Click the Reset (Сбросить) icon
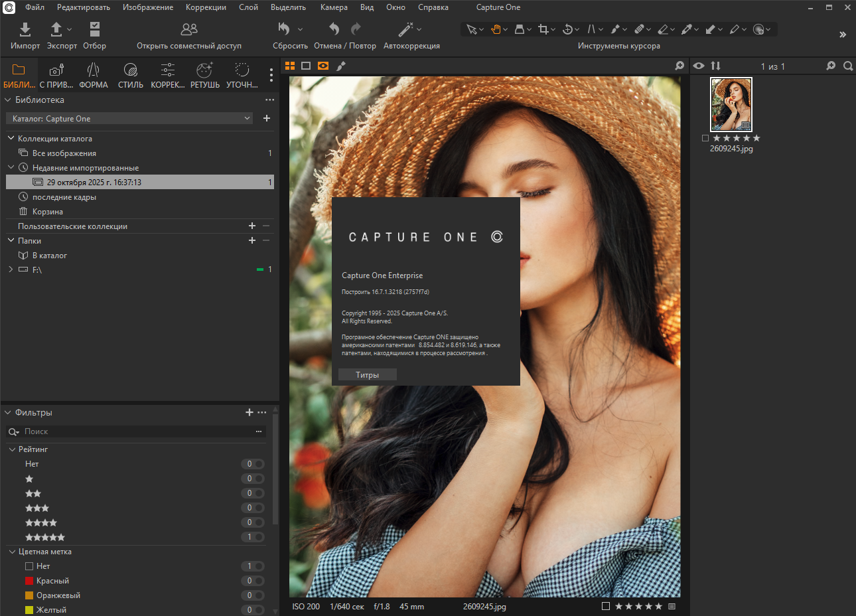This screenshot has width=856, height=616. [284, 30]
